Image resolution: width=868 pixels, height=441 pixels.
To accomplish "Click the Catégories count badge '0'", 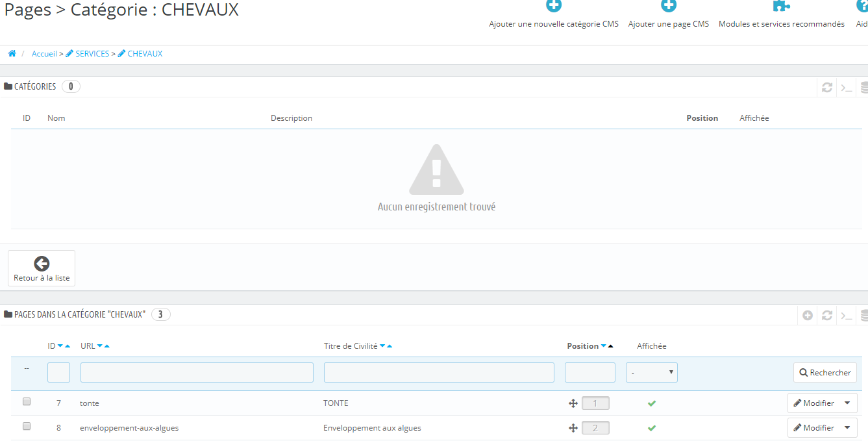I will pos(71,86).
